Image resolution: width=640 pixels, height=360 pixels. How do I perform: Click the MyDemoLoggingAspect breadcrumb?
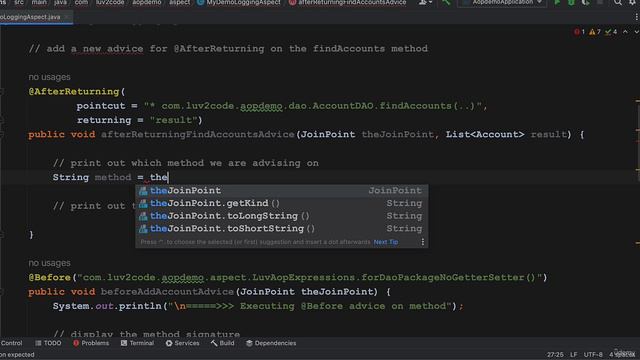point(240,2)
